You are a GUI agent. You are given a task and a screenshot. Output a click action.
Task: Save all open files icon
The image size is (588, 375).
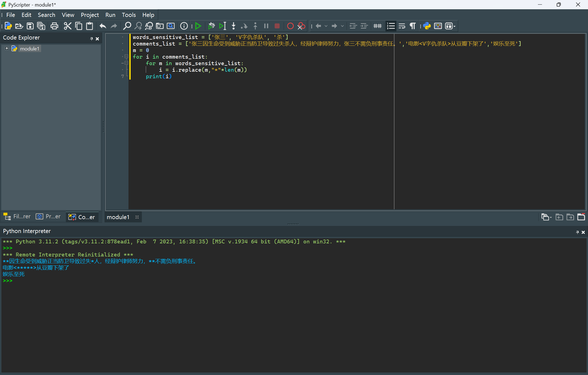point(41,26)
